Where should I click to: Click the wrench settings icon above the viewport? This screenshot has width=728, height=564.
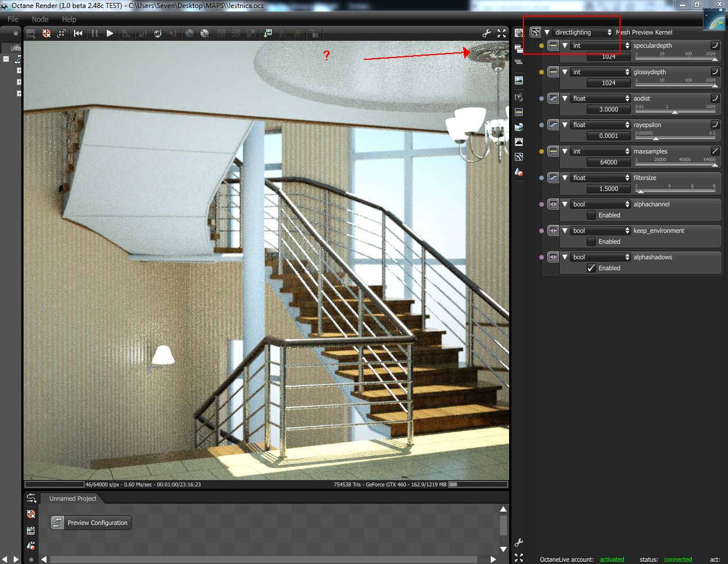point(487,33)
